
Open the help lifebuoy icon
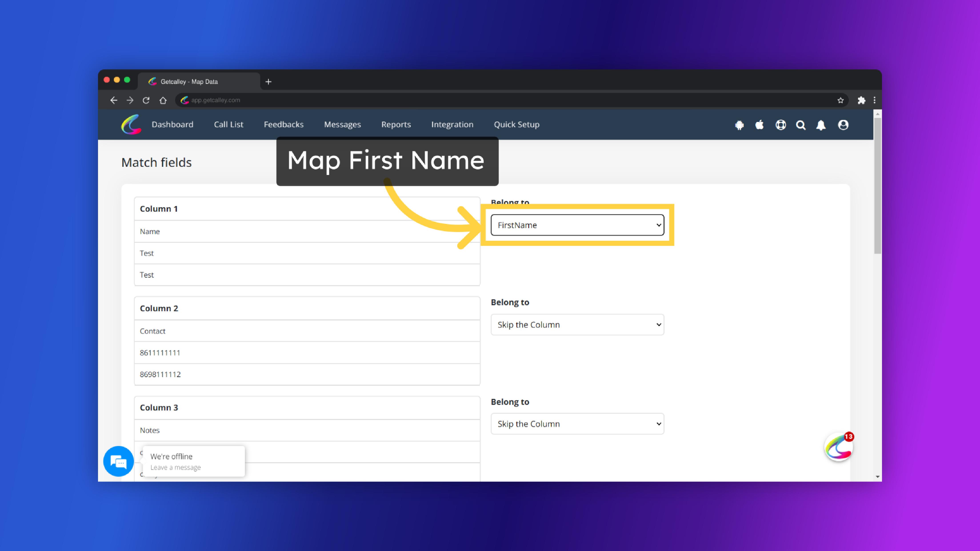(781, 125)
